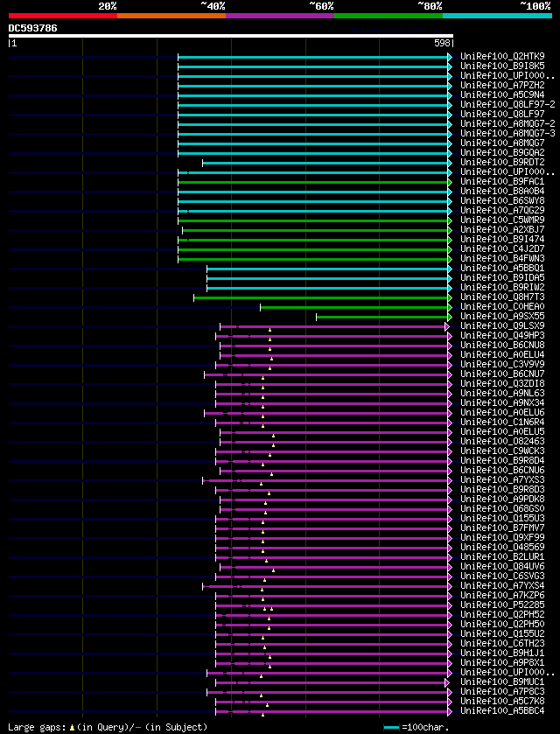560x734 pixels.
Task: Open hit UniRef100_P52285
Action: point(502,605)
